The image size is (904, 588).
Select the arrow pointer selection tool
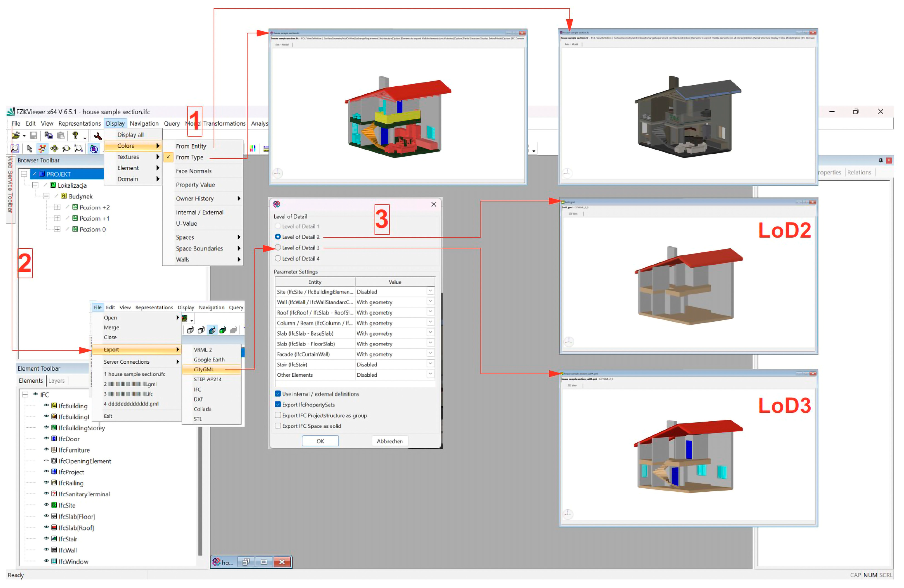30,148
